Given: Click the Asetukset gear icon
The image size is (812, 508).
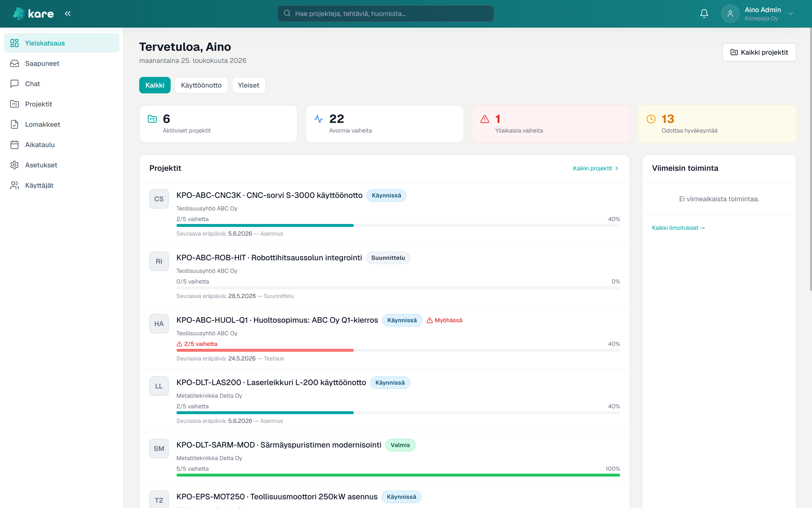Looking at the screenshot, I should tap(14, 165).
